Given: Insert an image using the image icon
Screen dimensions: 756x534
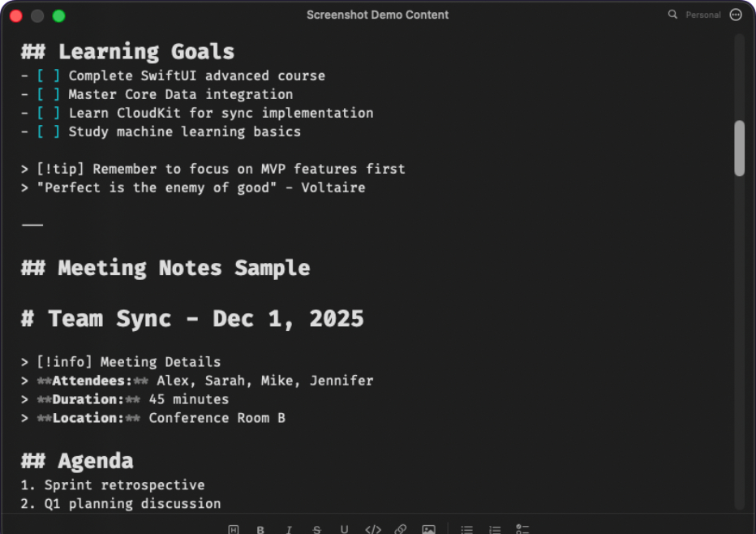Looking at the screenshot, I should (428, 529).
